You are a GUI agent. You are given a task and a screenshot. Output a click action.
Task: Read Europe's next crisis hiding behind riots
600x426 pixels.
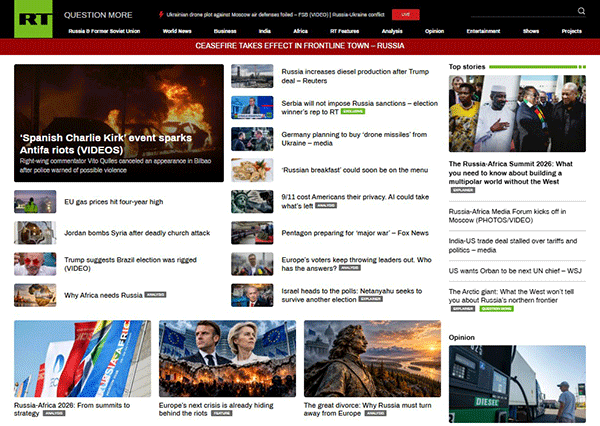(x=216, y=409)
